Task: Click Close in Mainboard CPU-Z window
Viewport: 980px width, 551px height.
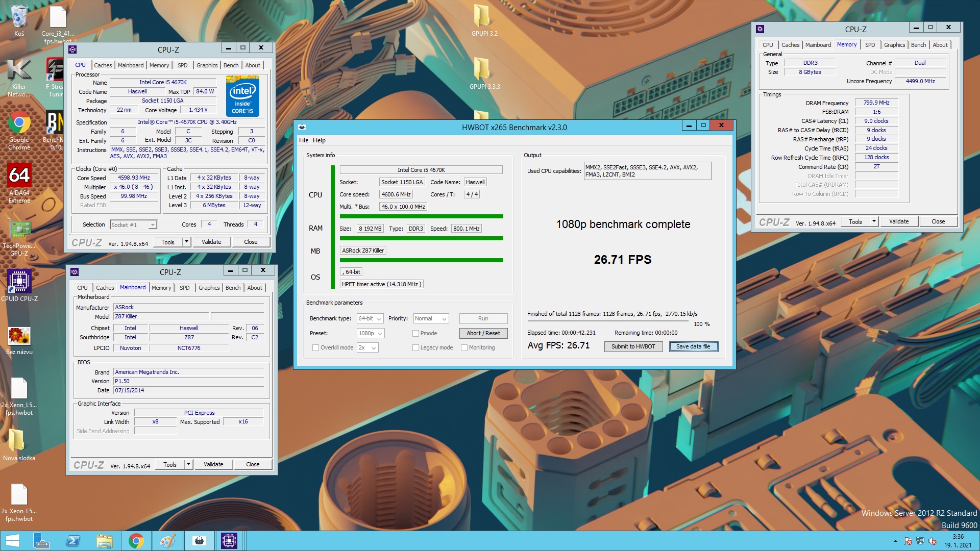Action: point(253,464)
